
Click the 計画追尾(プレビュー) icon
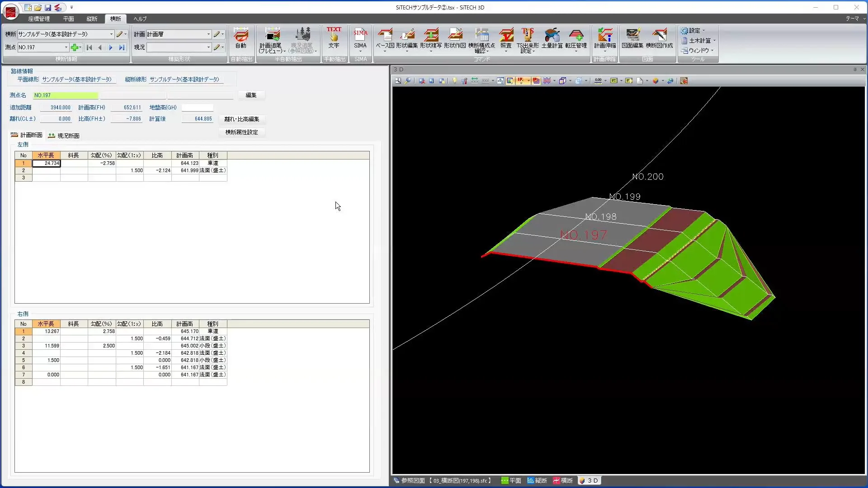[272, 40]
